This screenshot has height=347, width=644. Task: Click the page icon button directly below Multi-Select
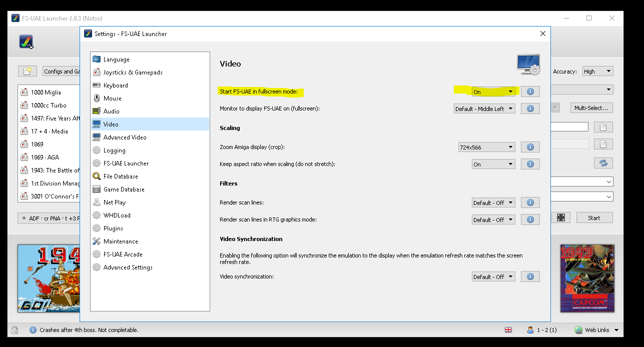(x=603, y=127)
